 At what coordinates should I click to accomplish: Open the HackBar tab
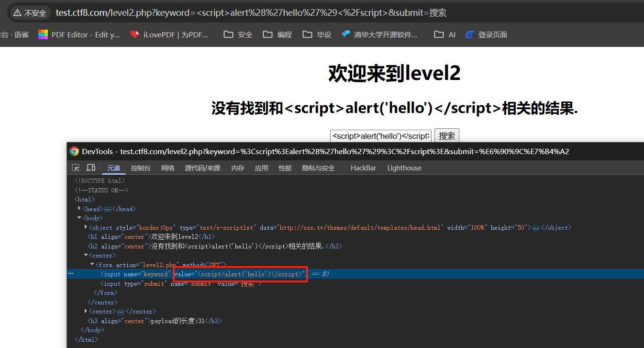[363, 168]
